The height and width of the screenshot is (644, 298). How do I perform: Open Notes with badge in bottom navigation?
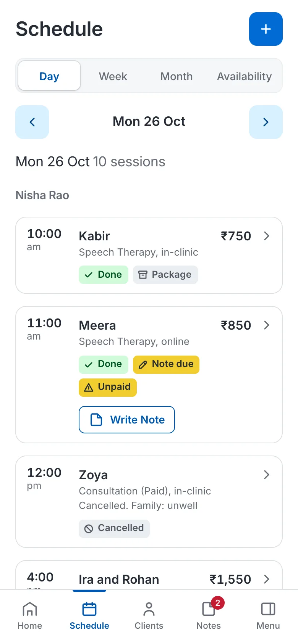tap(209, 616)
